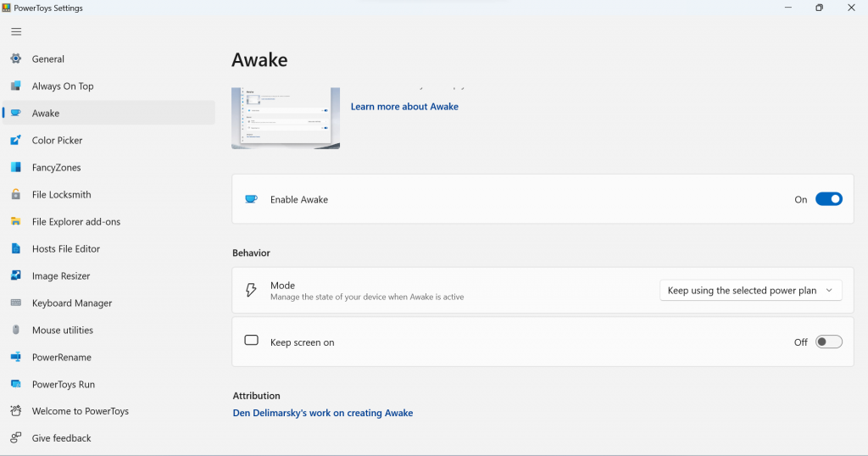
Task: Click the PowerToys app icon in title bar
Action: (x=6, y=8)
